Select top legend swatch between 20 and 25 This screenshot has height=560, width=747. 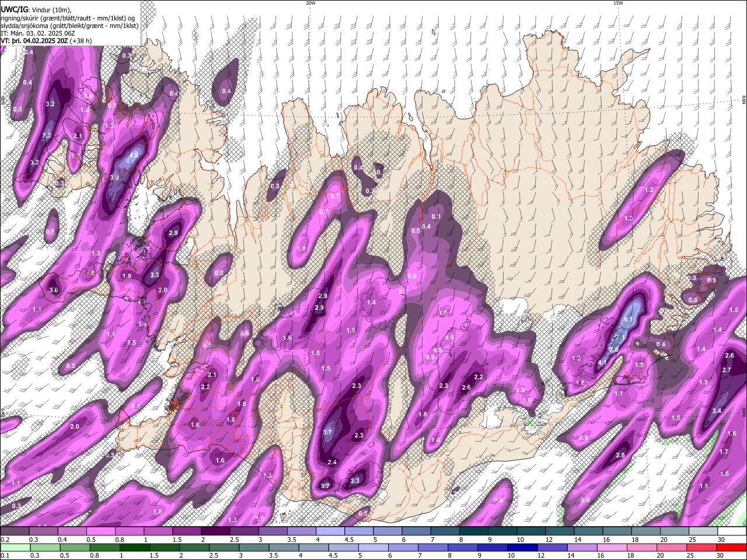[x=674, y=531]
